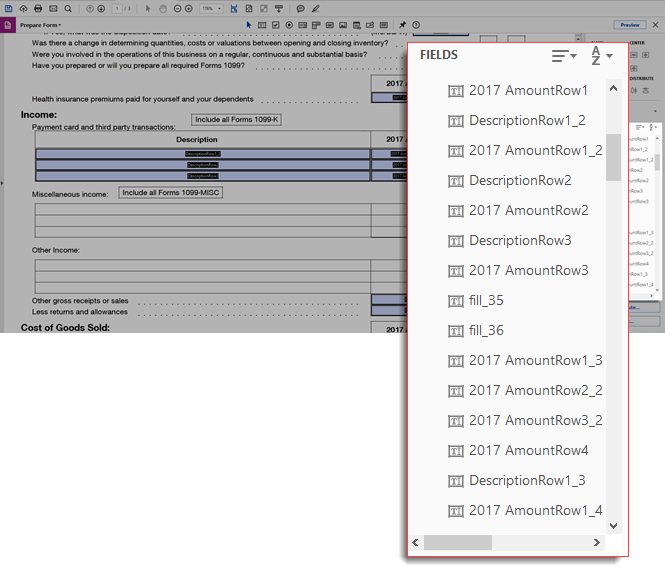665x572 pixels.
Task: Select DescriptionRow1_3 in Fields list
Action: point(517,481)
